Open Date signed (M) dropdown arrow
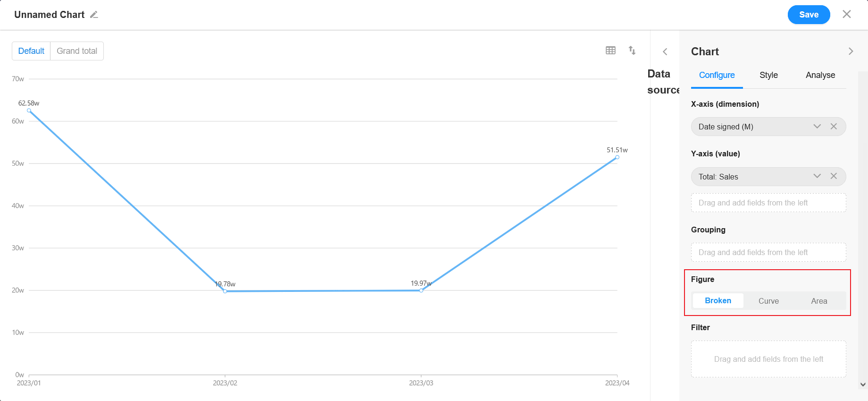868x401 pixels. click(x=817, y=127)
